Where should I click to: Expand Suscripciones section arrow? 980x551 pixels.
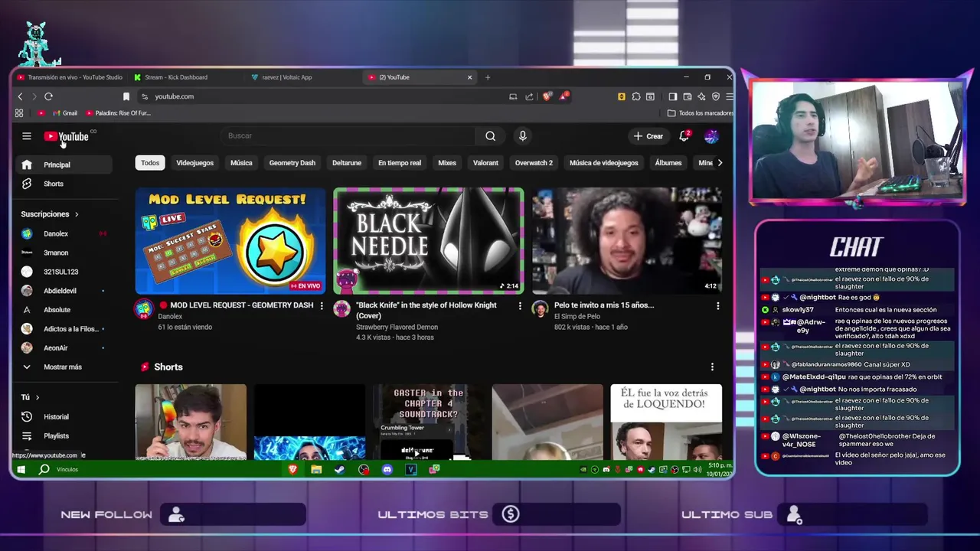77,214
